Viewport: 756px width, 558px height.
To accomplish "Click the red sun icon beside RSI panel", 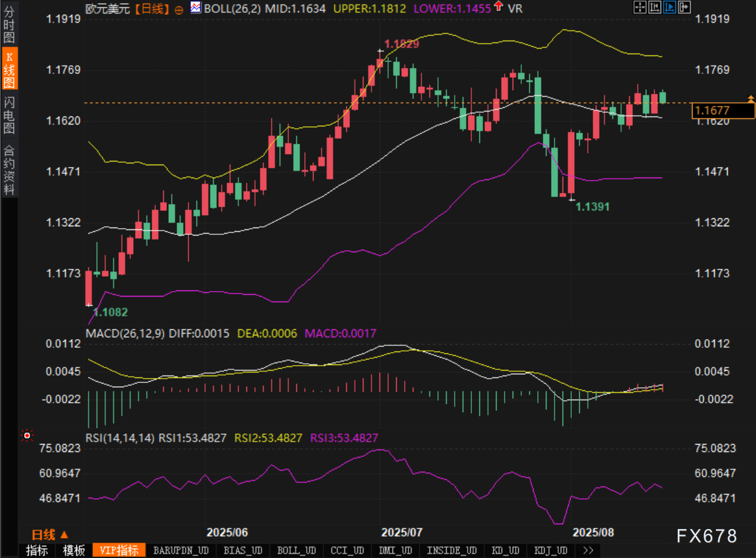I will (26, 436).
